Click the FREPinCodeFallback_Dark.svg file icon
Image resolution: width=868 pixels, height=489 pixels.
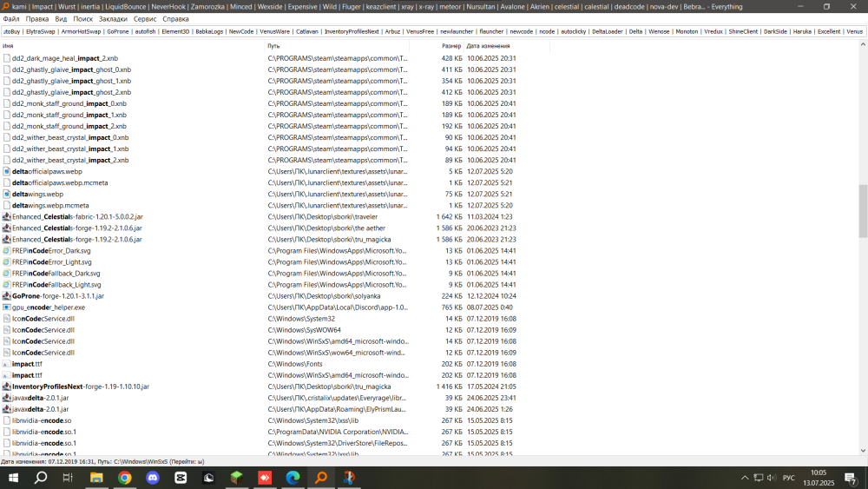point(7,274)
